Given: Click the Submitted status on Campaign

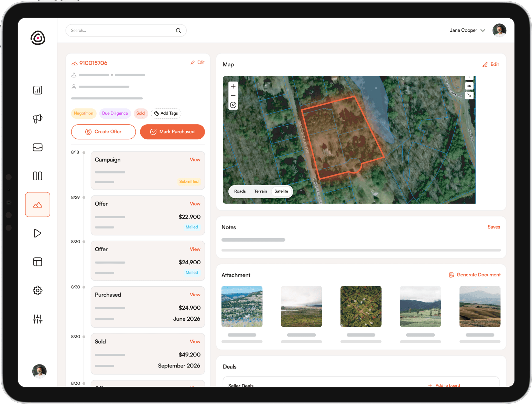Looking at the screenshot, I should pyautogui.click(x=189, y=182).
